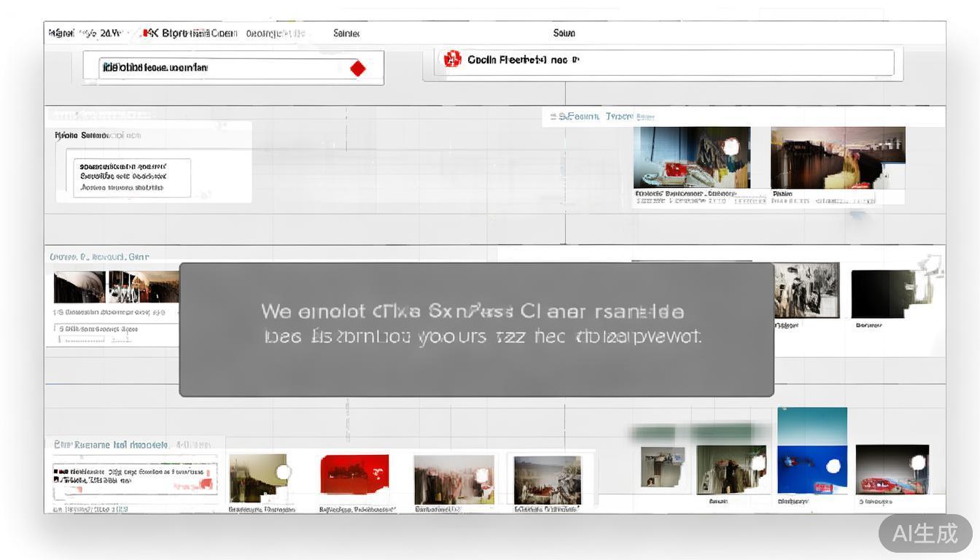Select the black-and-white sketch thumbnail on the right
The width and height of the screenshot is (980, 560).
(x=806, y=290)
